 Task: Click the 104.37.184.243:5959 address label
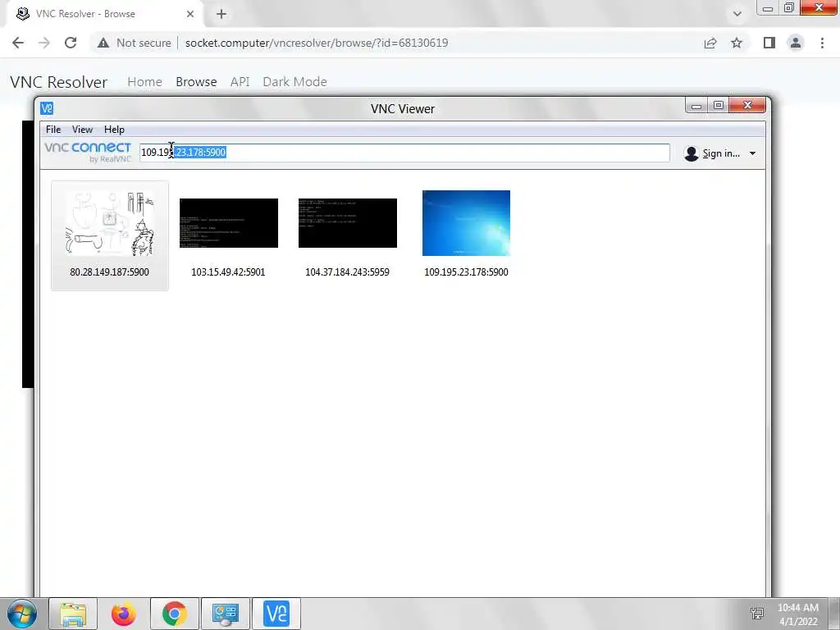click(347, 272)
